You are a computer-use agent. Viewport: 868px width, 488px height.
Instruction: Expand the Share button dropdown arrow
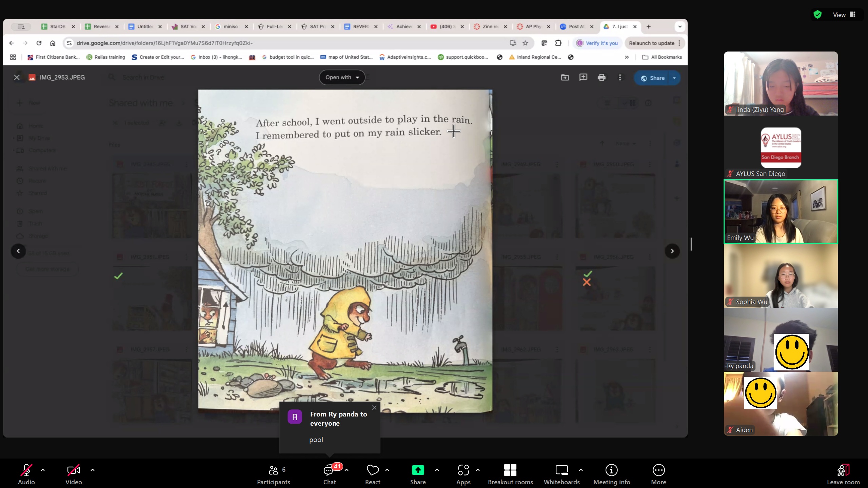point(674,78)
